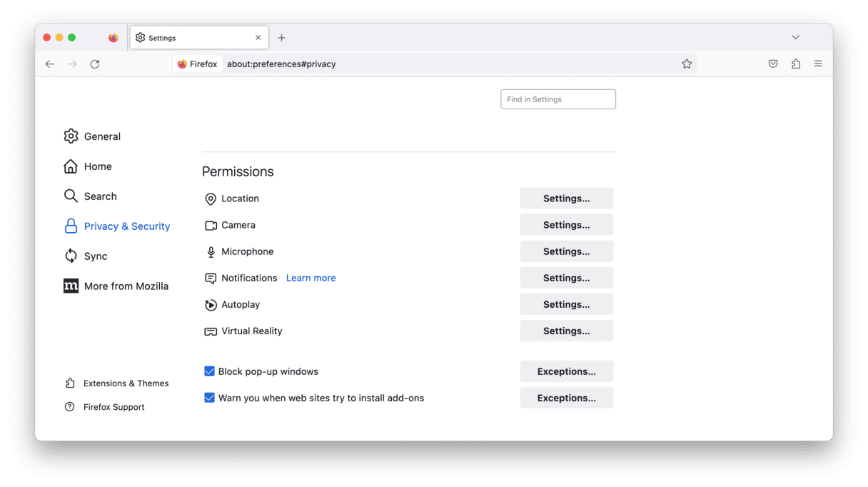Click the Find in Settings field
Image resolution: width=868 pixels, height=487 pixels.
click(x=558, y=99)
